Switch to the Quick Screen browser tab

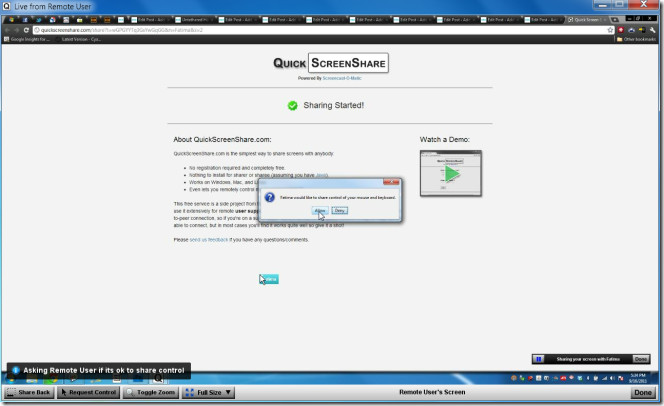tap(586, 19)
